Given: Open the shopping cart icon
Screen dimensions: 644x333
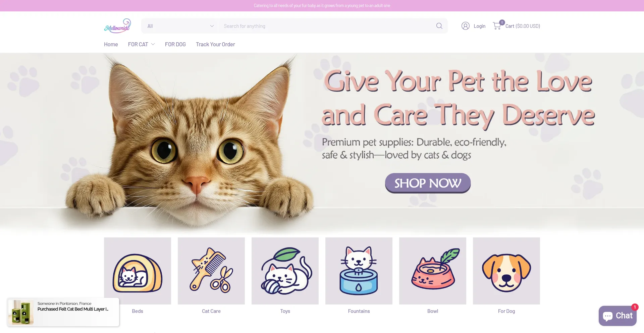Looking at the screenshot, I should point(497,26).
